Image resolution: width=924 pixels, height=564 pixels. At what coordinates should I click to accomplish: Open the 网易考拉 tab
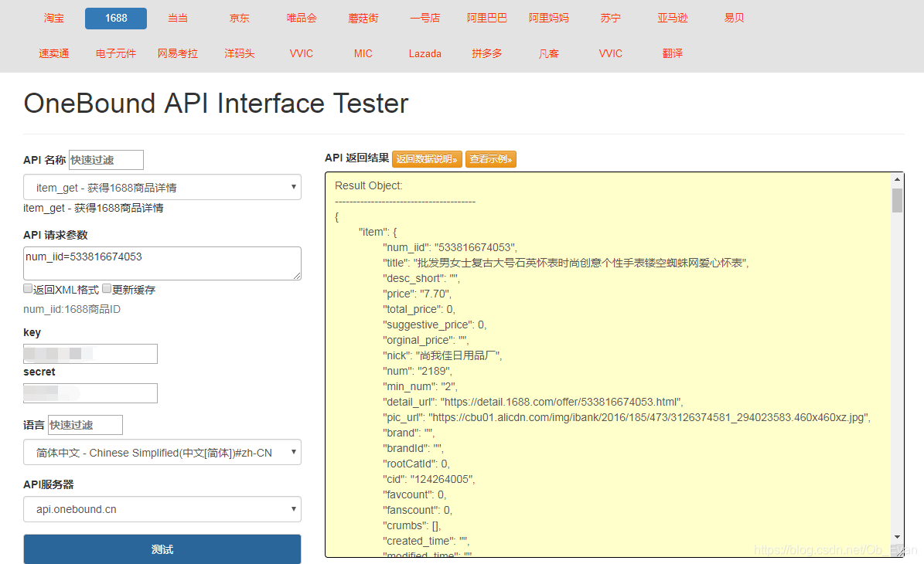[177, 53]
